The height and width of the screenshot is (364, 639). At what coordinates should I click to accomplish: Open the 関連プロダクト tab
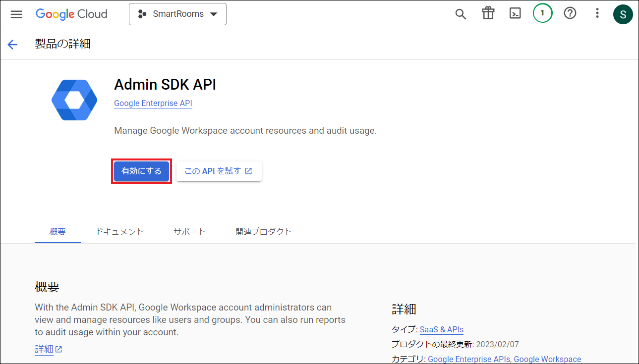point(264,232)
